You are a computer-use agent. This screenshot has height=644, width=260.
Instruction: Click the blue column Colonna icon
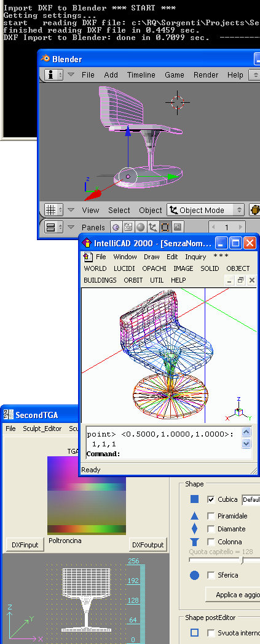194,542
